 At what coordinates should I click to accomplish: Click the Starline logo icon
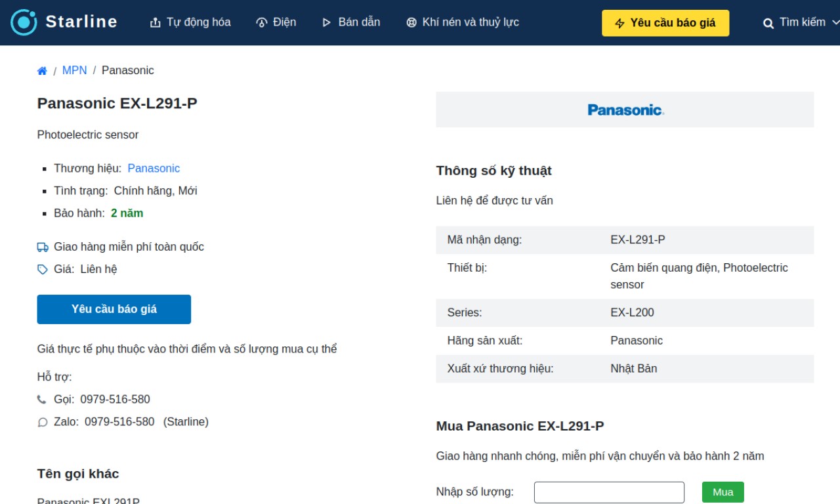(x=24, y=22)
